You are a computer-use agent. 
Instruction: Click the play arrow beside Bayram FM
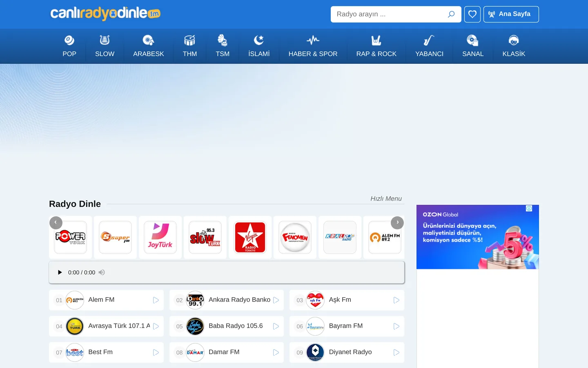(x=396, y=326)
